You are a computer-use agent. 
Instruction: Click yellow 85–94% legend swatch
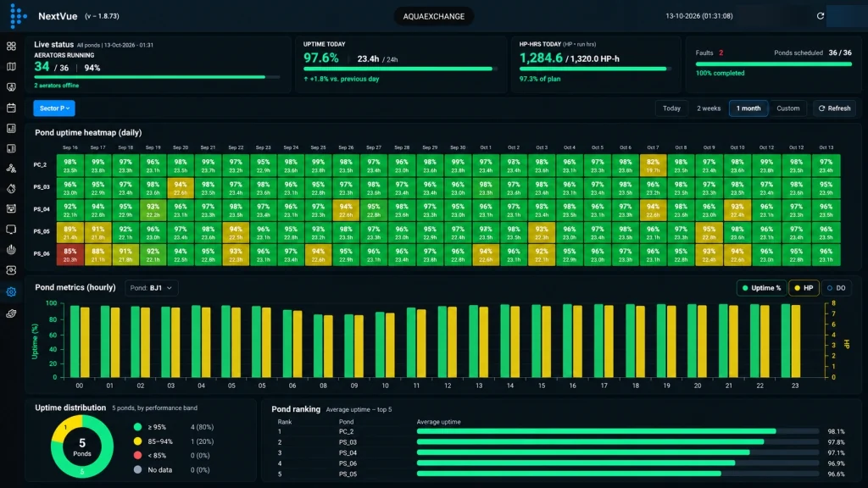(x=138, y=441)
